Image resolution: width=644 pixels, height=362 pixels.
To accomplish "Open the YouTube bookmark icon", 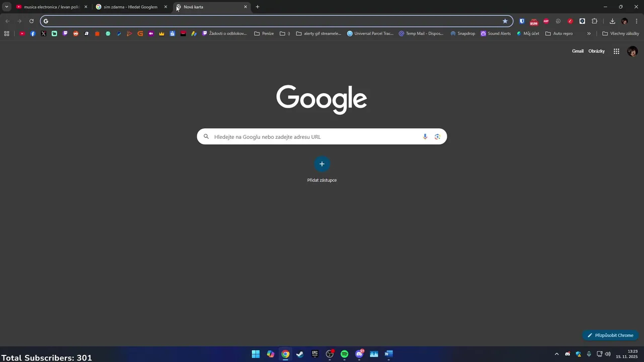I will [22, 34].
